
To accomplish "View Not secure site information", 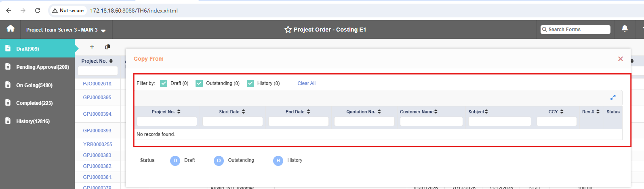I will coord(68,11).
